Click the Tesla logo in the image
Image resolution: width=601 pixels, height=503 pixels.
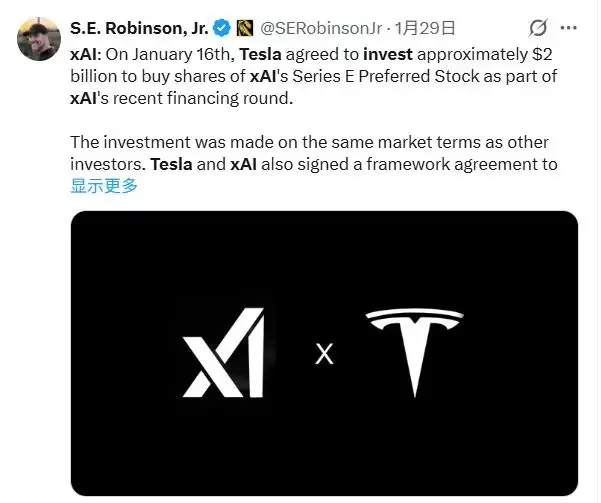click(x=415, y=352)
